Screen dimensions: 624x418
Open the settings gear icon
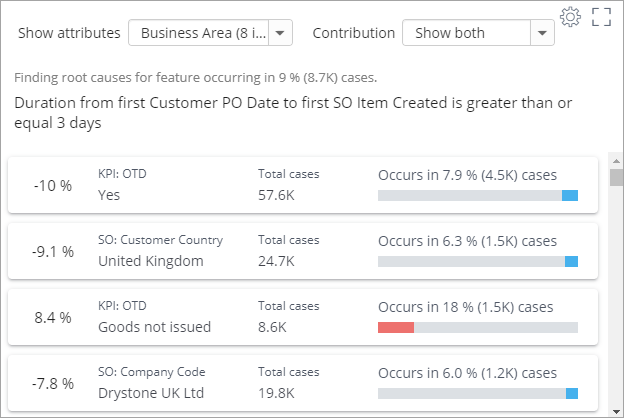click(570, 17)
